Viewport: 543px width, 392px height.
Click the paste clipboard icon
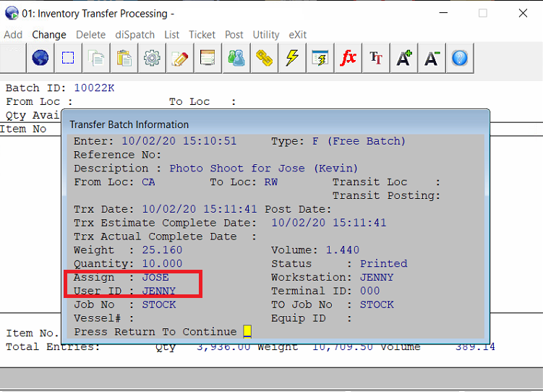(124, 58)
